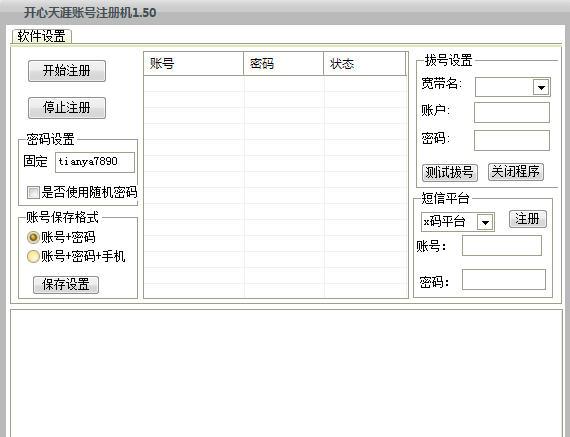The image size is (570, 437).
Task: Select the 账号+密码+手机 radio option
Action: point(33,256)
